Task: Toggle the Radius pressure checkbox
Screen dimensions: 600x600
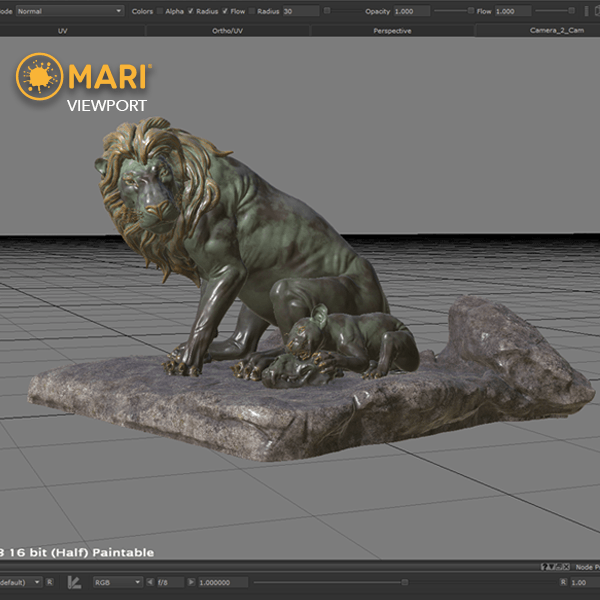Action: tap(190, 11)
